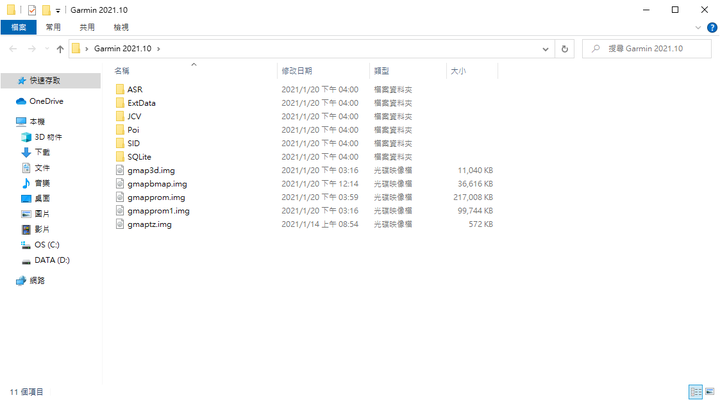Open the 檔案 ribbon tab
Viewport: 720px width, 400px height.
18,27
